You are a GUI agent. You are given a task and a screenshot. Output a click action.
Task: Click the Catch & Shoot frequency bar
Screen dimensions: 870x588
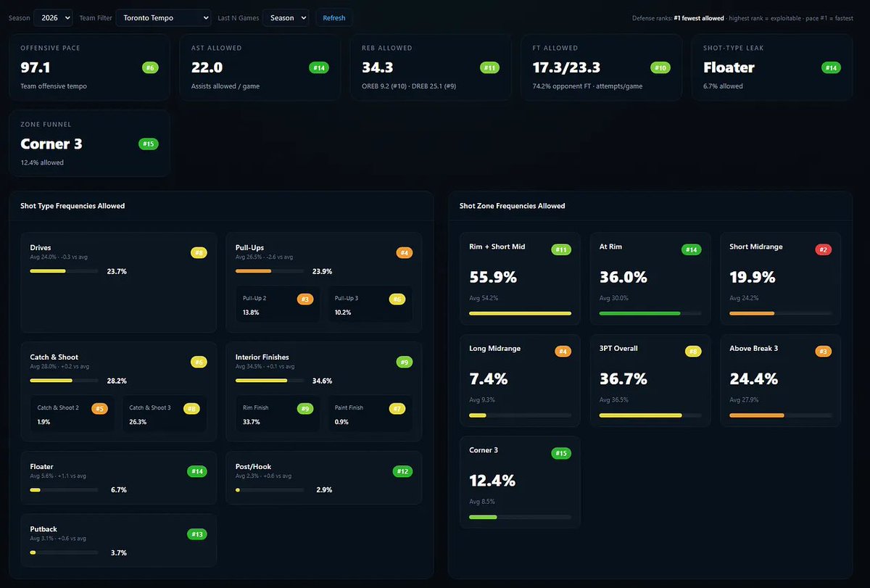tap(64, 381)
